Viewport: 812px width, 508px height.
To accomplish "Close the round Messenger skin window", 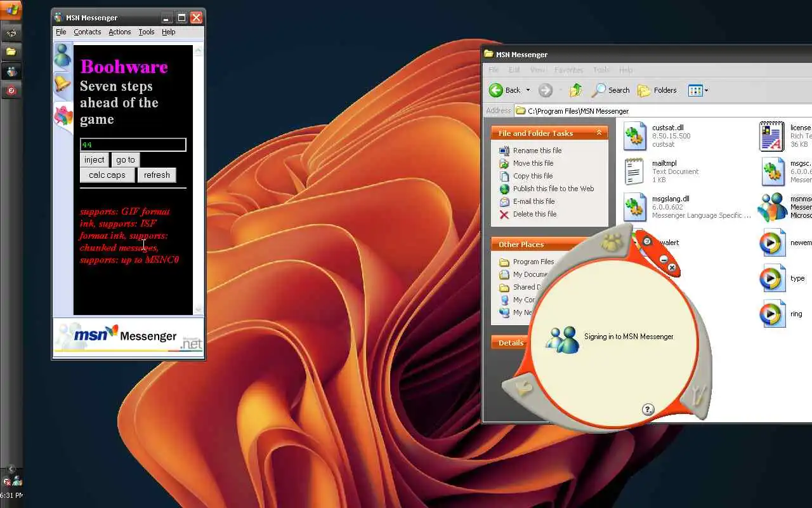I will coord(672,268).
